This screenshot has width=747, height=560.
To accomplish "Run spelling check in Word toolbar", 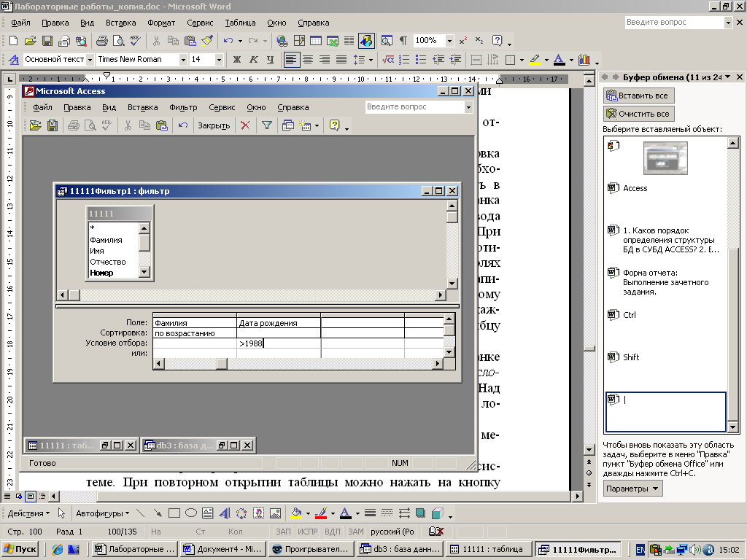I will point(135,41).
